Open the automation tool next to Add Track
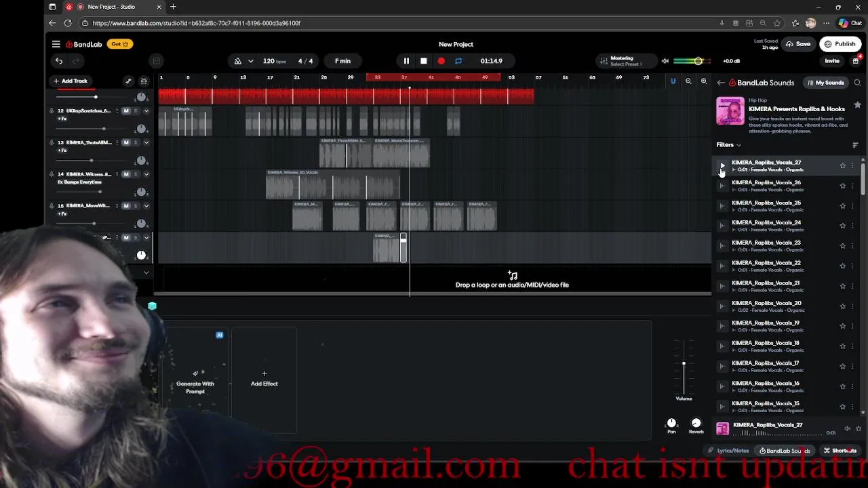 coord(128,81)
